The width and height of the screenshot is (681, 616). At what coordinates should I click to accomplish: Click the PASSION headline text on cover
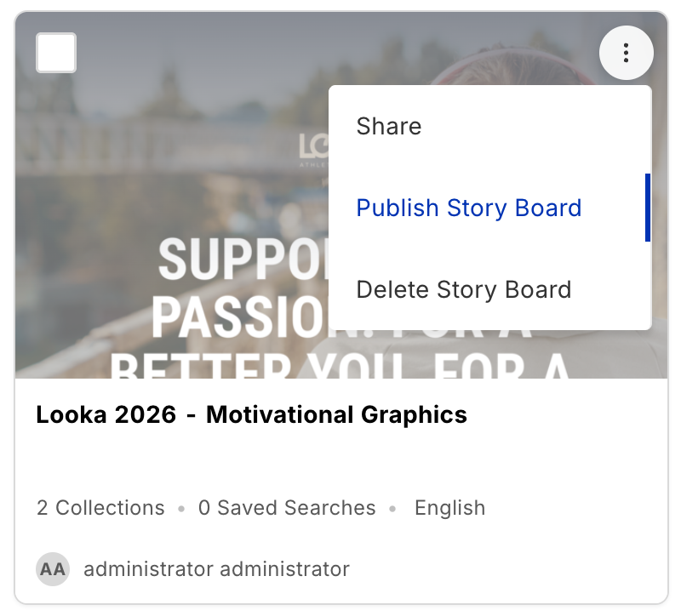tap(240, 317)
